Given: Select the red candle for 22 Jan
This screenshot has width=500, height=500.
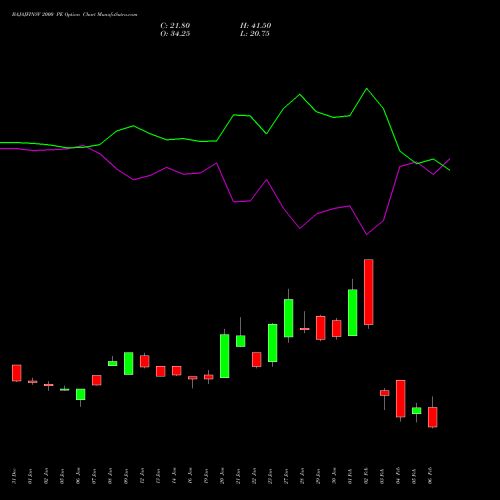Looking at the screenshot, I should (x=257, y=360).
